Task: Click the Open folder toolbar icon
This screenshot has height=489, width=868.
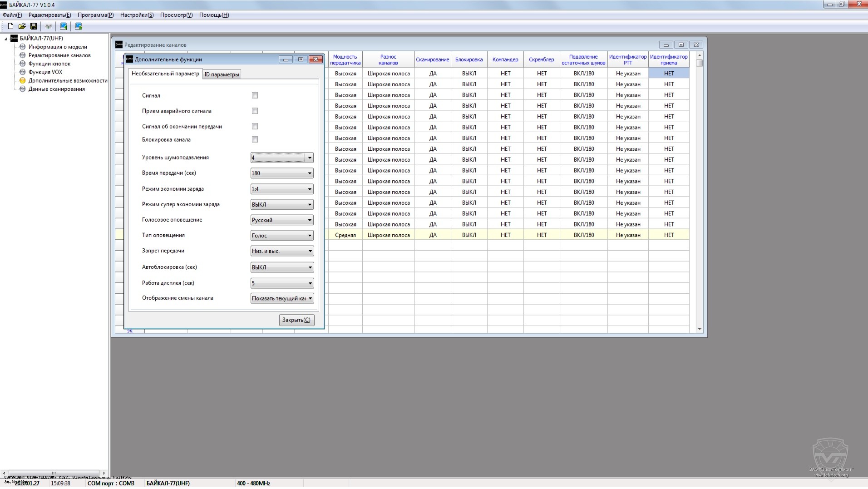Action: (x=22, y=26)
